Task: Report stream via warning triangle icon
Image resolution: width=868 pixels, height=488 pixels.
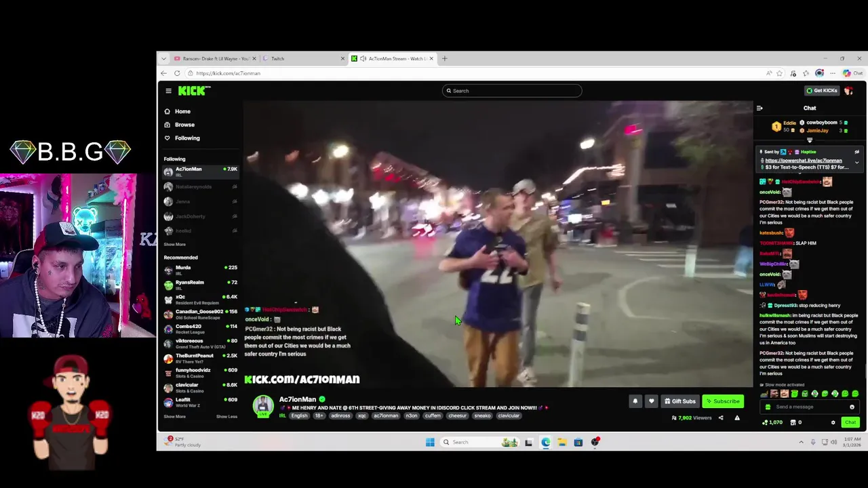Action: 737,418
